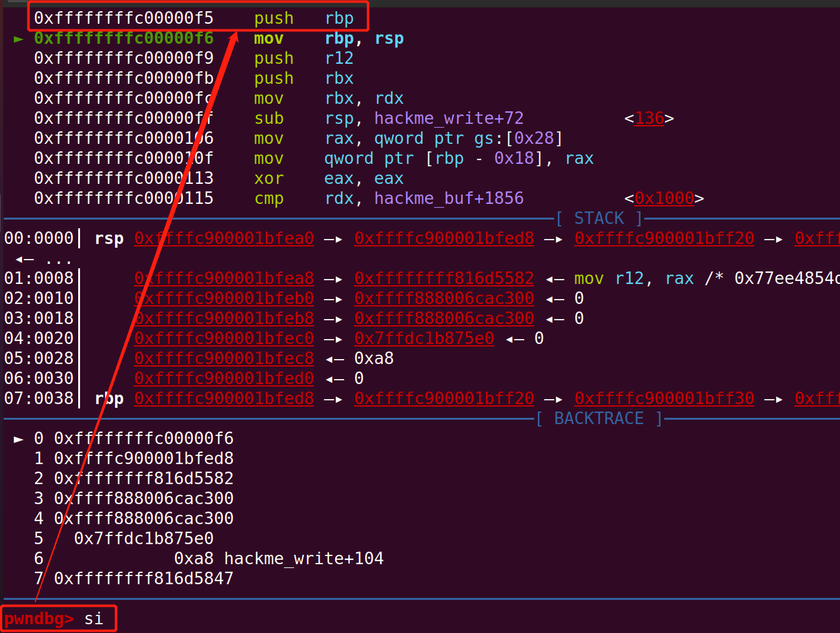The image size is (840, 633).
Task: Open the 0x7ffdc1b875e0 stack pointer link
Action: pos(424,338)
